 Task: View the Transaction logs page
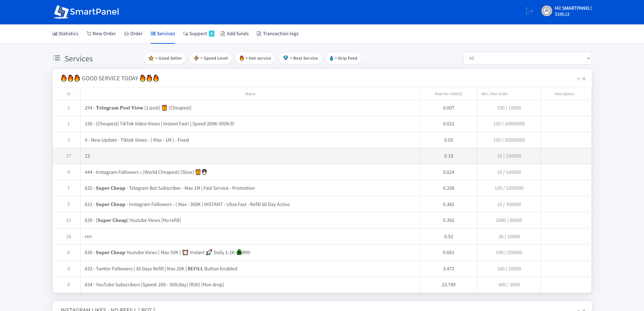click(x=278, y=34)
